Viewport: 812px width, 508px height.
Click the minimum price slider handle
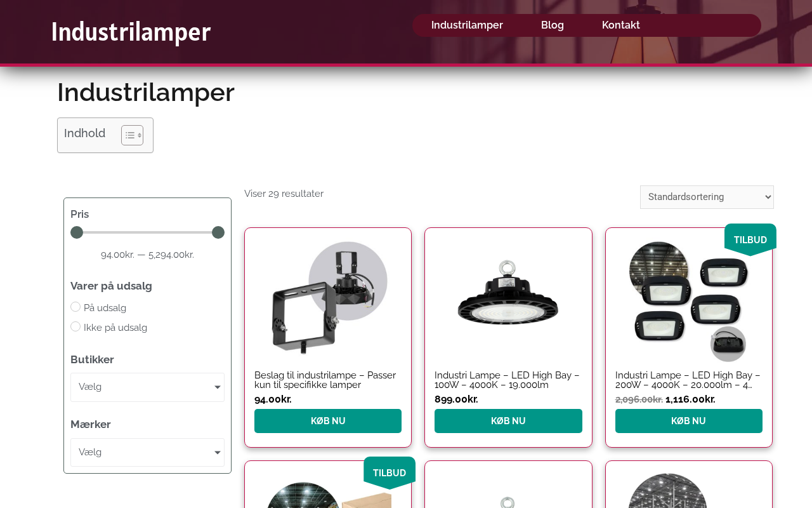click(77, 232)
